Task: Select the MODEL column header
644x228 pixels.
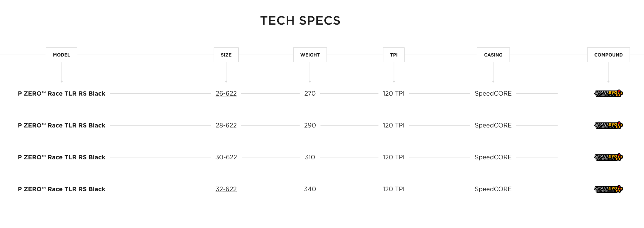Action: click(x=61, y=55)
